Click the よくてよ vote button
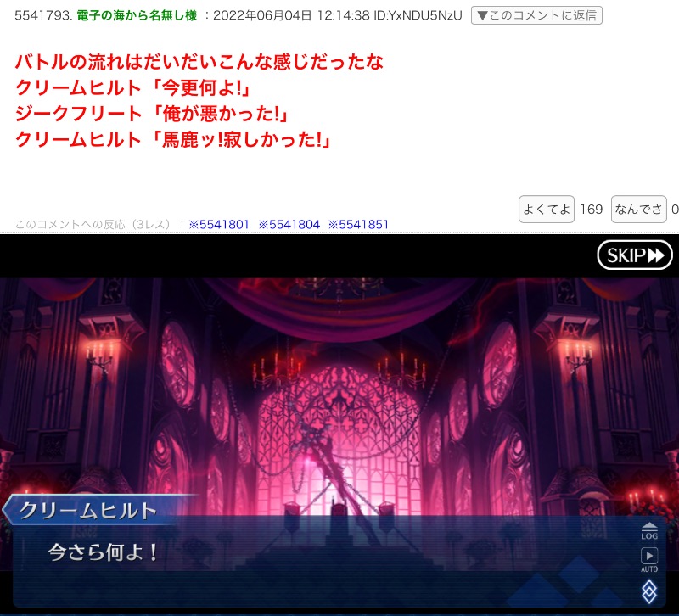The image size is (679, 616). click(547, 209)
